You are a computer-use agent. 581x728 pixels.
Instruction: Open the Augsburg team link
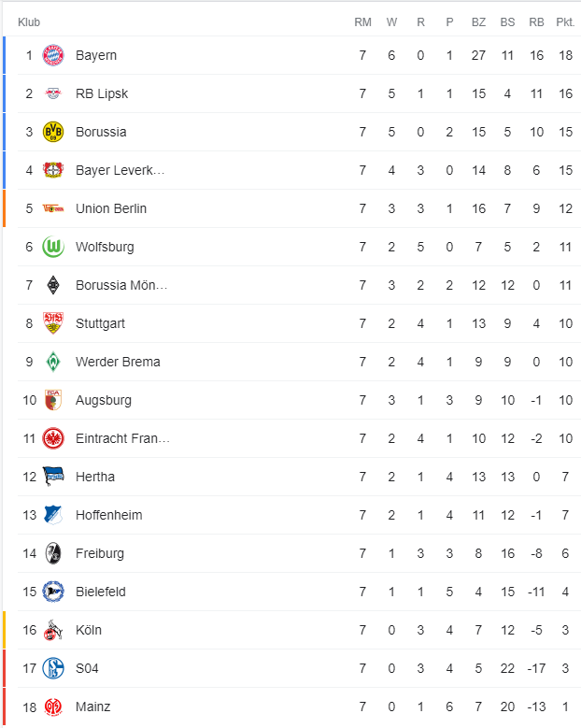coord(104,400)
